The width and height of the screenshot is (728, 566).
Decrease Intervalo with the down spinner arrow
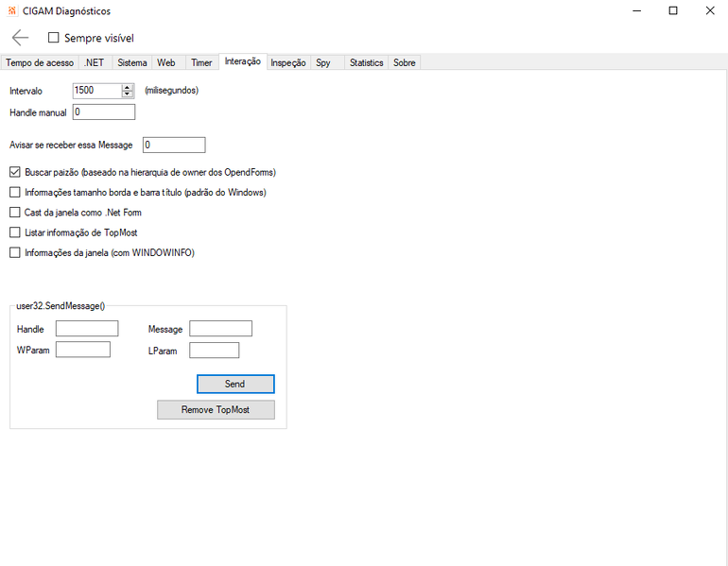[x=128, y=94]
